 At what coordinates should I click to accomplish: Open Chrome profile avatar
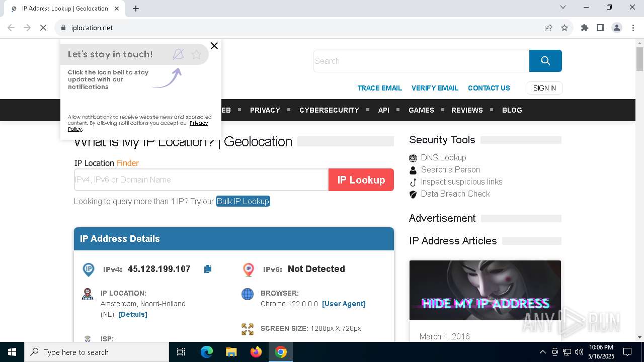click(x=617, y=28)
